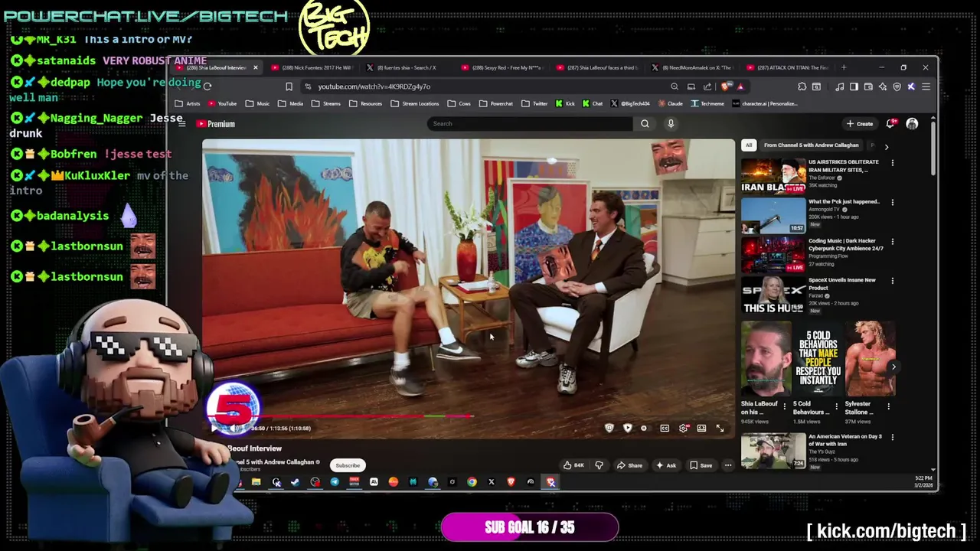Dislike the Shia LaBeouf interview video
The width and height of the screenshot is (980, 551).
pyautogui.click(x=599, y=465)
